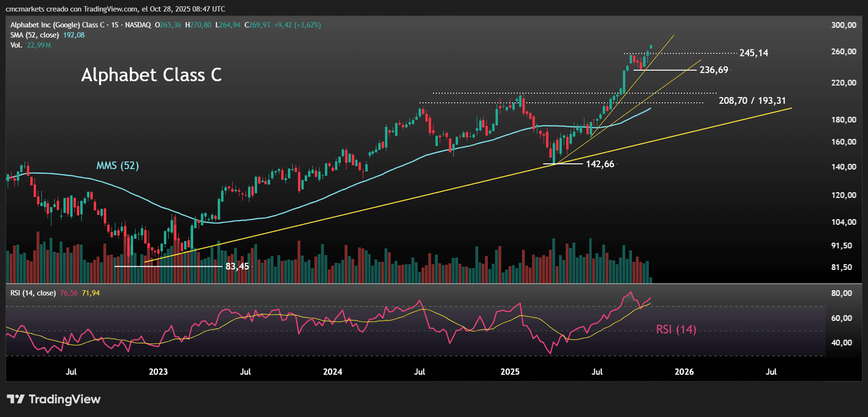Click 80,00 on the RSI scale
The image size is (868, 417).
(841, 294)
